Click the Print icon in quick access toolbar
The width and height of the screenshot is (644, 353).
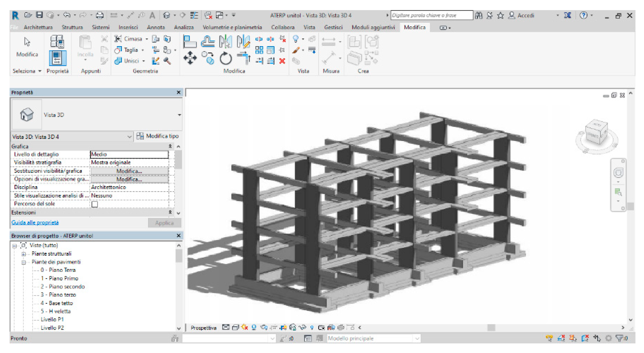tap(100, 15)
